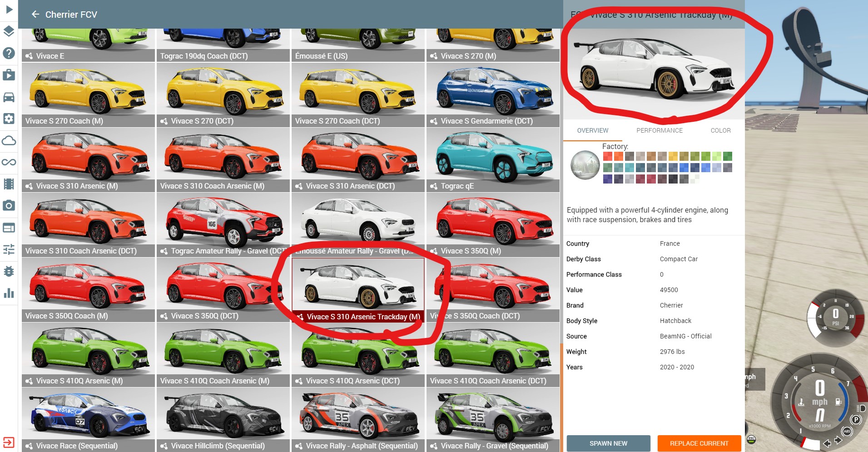Click the Value amount '49500'

pyautogui.click(x=669, y=290)
